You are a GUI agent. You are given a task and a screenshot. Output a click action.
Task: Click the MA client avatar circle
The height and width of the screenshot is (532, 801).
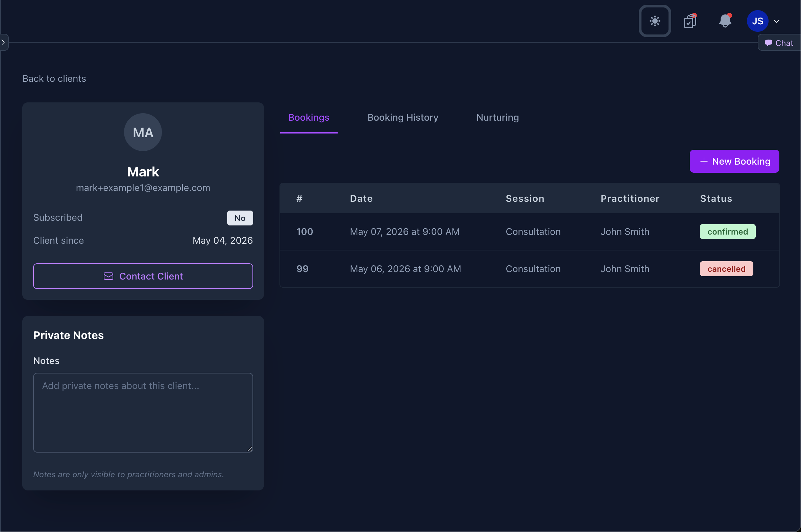[143, 132]
